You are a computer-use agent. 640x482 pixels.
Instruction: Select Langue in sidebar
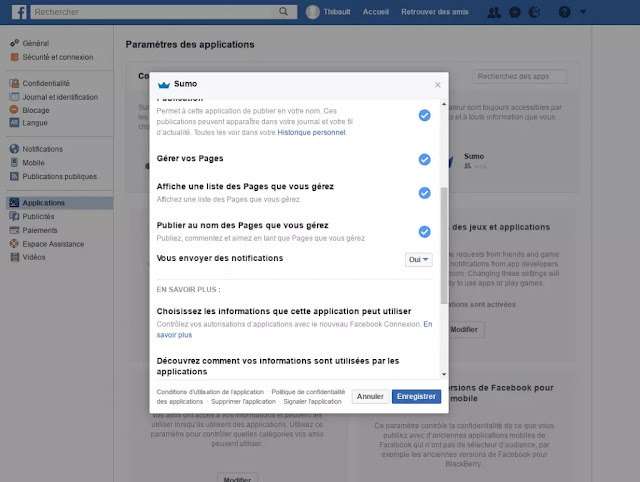[x=35, y=123]
